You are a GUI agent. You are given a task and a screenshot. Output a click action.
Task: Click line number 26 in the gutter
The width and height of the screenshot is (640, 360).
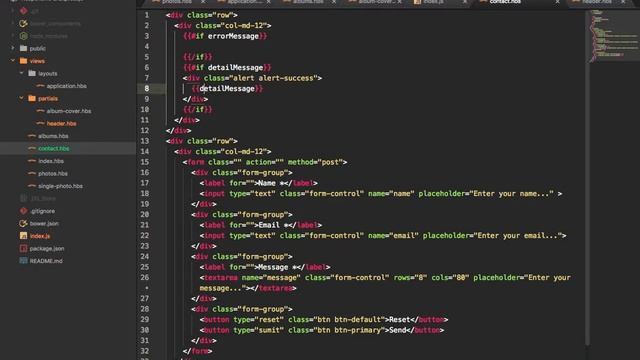145,278
